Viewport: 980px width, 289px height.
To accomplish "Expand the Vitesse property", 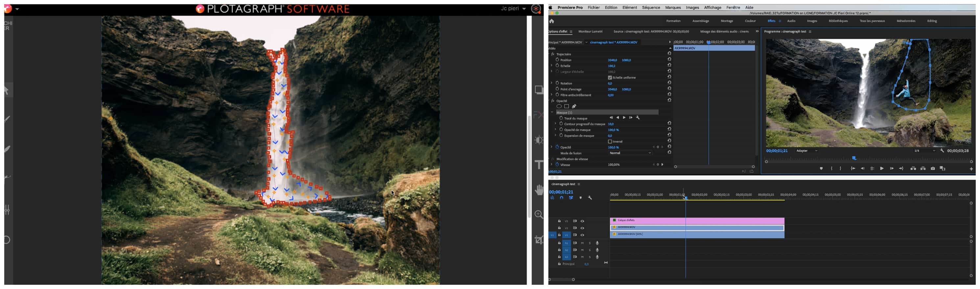I will point(552,165).
